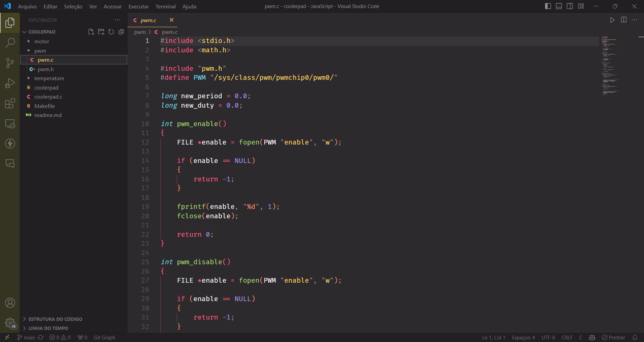Open the Source Control view
The width and height of the screenshot is (644, 342).
[x=10, y=63]
